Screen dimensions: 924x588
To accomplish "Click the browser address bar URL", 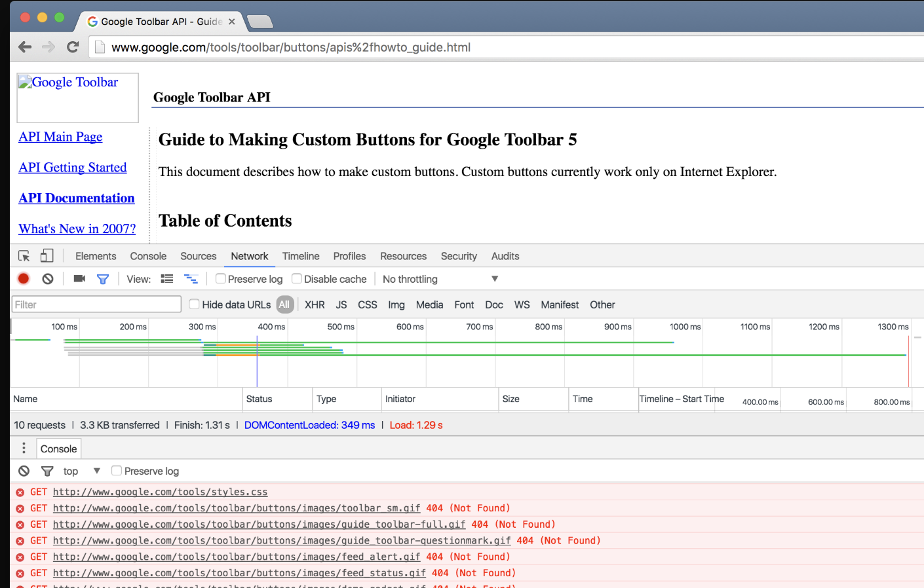I will [291, 47].
